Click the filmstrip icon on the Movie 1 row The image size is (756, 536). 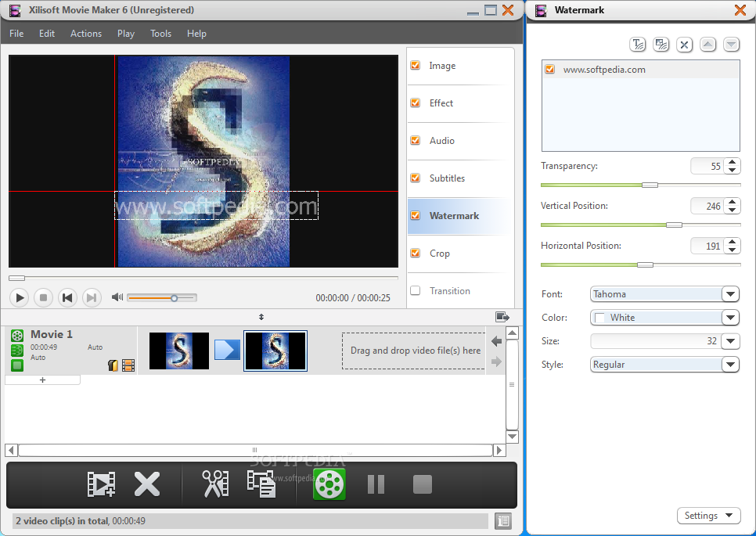click(x=128, y=365)
